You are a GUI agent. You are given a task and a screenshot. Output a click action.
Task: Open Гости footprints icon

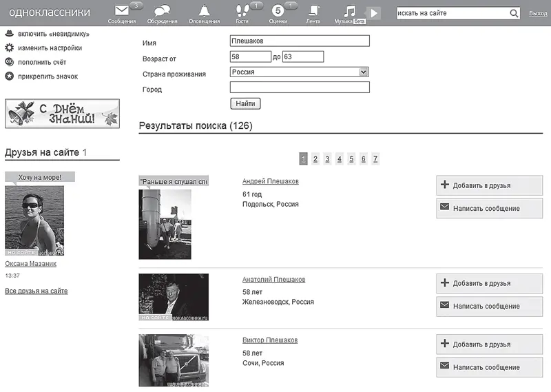[242, 11]
